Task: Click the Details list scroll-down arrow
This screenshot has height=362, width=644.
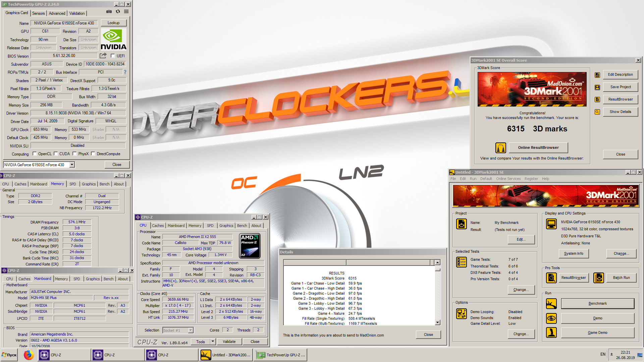Action: point(437,322)
